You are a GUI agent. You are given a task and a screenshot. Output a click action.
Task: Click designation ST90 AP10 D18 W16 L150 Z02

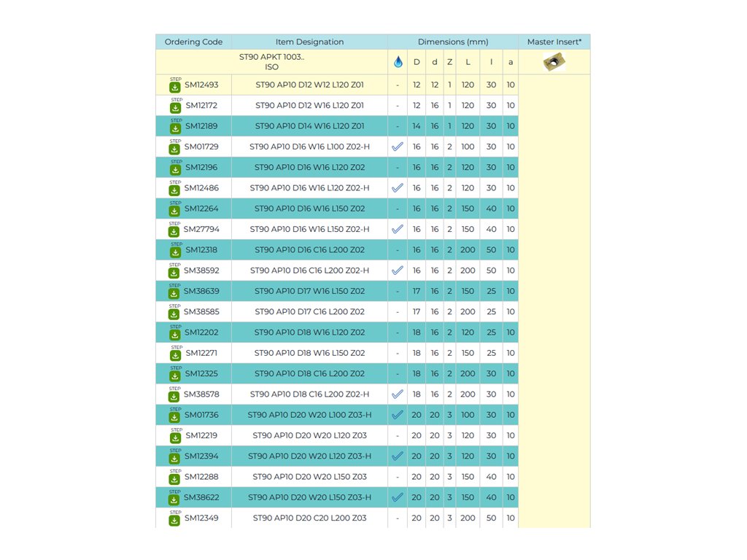(x=309, y=353)
